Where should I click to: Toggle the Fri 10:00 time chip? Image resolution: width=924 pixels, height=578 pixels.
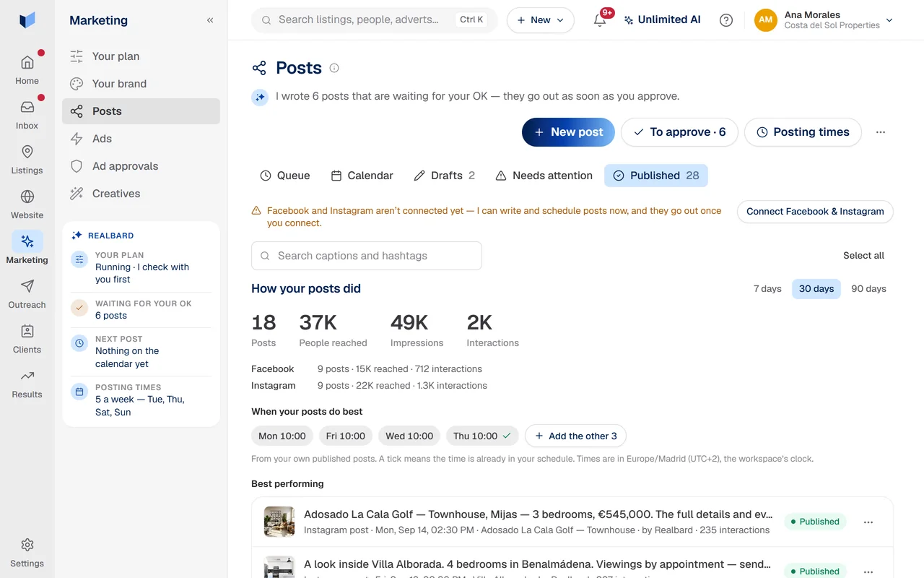346,436
